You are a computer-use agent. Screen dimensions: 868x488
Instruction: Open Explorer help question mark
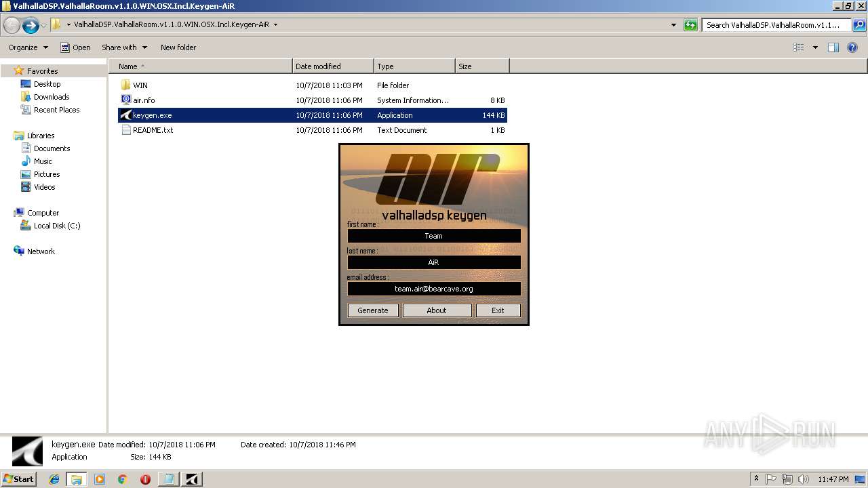[852, 47]
